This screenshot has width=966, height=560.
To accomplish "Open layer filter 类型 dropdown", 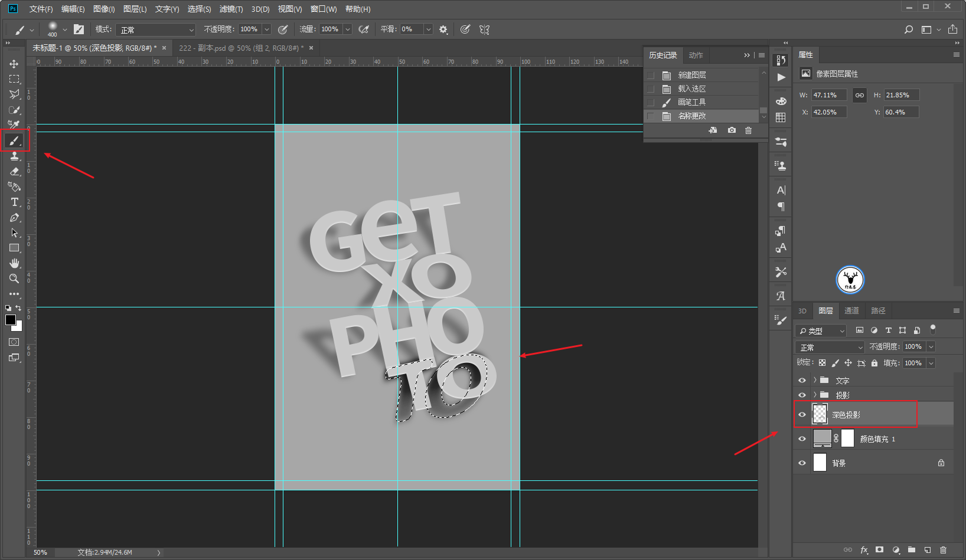I will [x=821, y=330].
